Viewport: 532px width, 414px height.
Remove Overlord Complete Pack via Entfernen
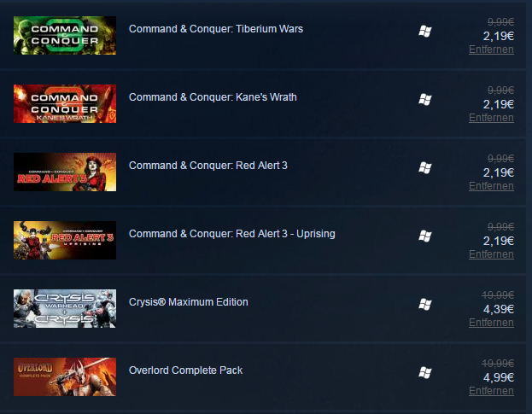(491, 391)
